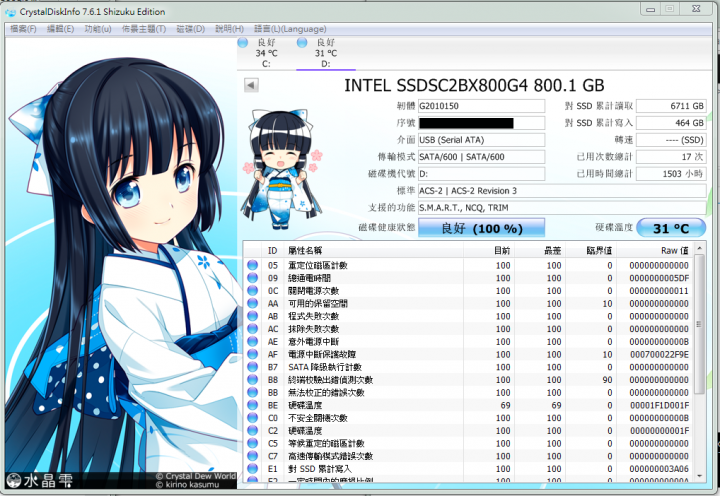Click the 目前 column header
Image resolution: width=720 pixels, height=496 pixels.
click(x=489, y=250)
